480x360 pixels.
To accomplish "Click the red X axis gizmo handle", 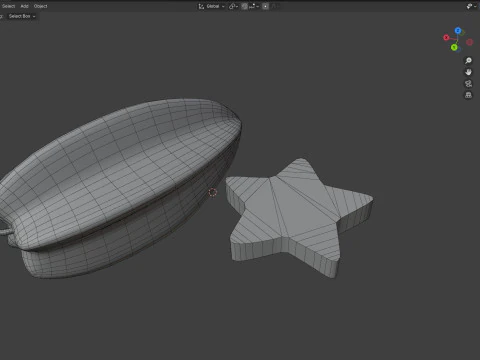I will coord(446,38).
